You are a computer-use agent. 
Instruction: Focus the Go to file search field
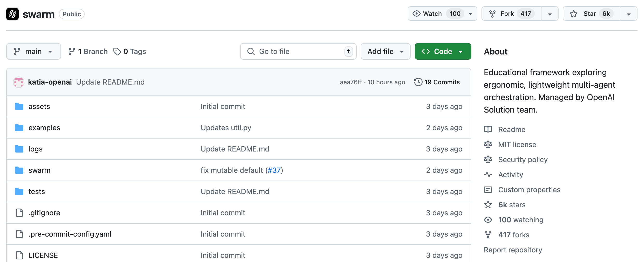pos(298,51)
